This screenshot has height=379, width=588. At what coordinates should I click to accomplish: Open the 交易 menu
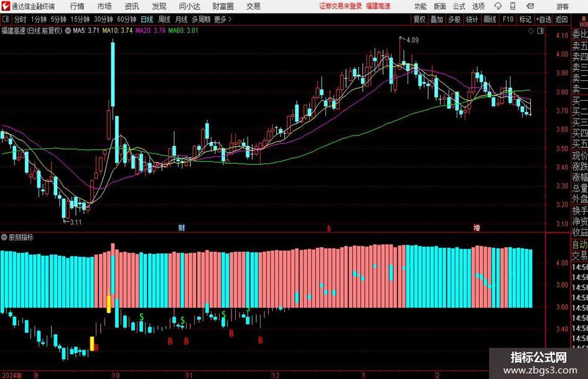tap(253, 6)
